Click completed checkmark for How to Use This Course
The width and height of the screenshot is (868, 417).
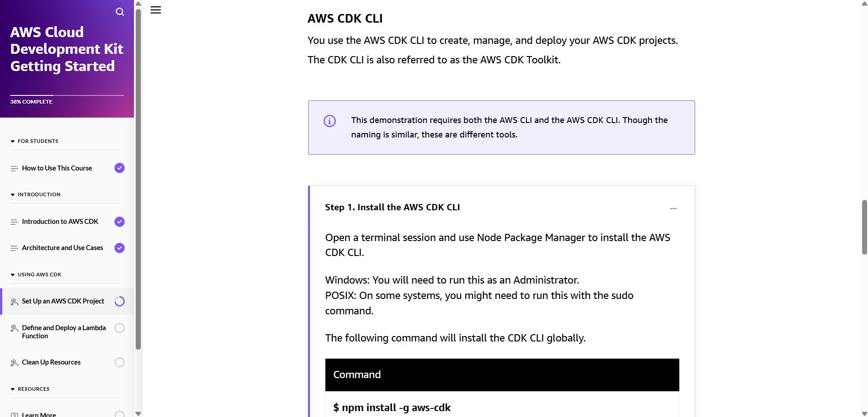pyautogui.click(x=119, y=168)
